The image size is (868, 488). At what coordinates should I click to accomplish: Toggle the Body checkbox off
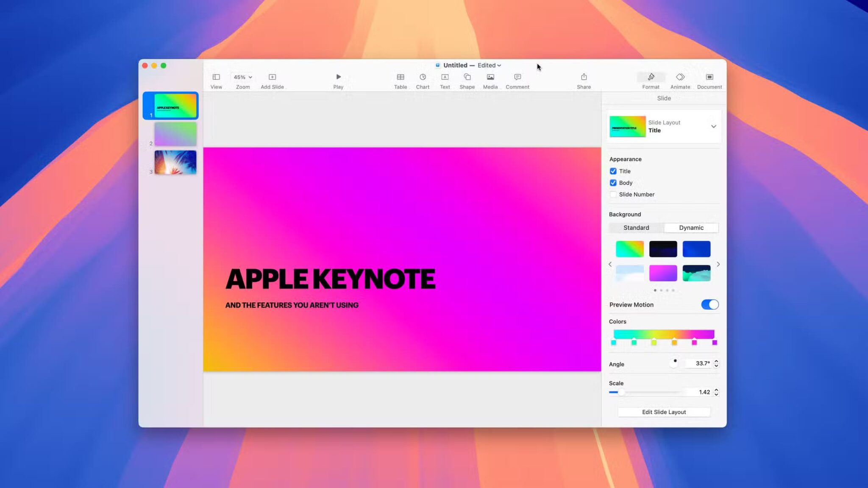(613, 183)
